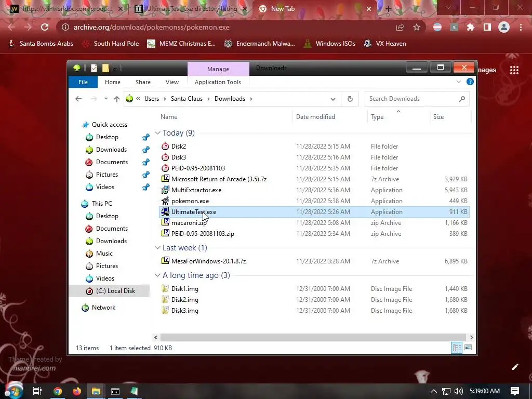
Task: Open Chrome extensions puzzle icon
Action: tap(471, 27)
